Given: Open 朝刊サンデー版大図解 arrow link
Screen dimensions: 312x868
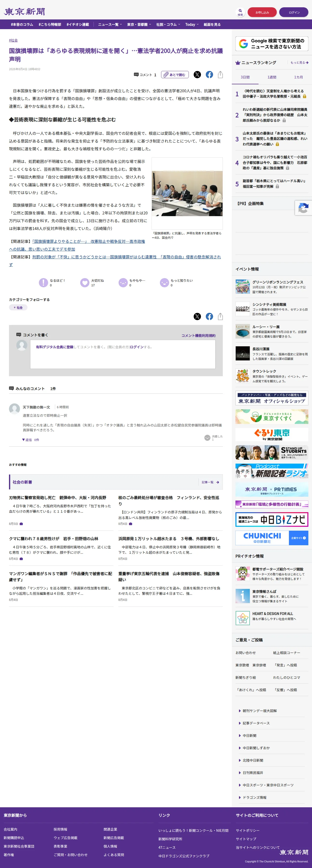Looking at the screenshot, I should pos(260,711).
